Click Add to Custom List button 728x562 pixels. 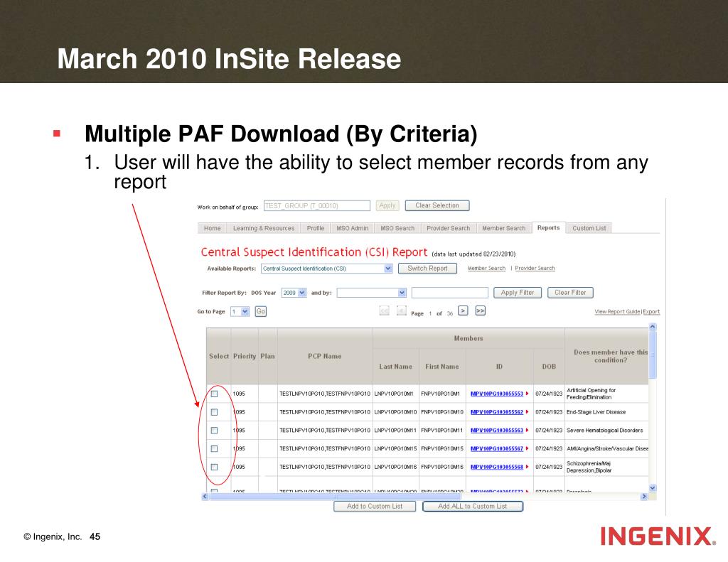375,506
